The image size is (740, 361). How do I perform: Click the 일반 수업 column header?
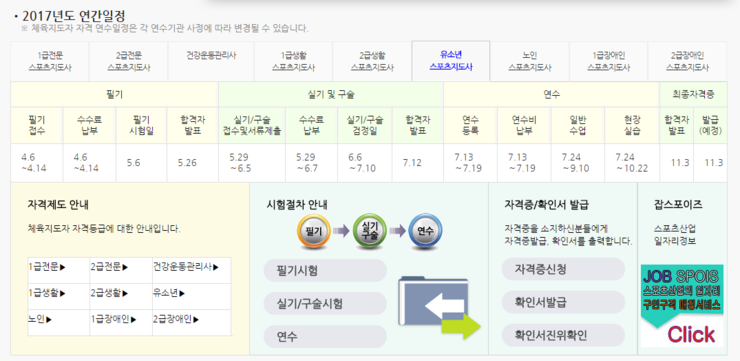(x=578, y=125)
